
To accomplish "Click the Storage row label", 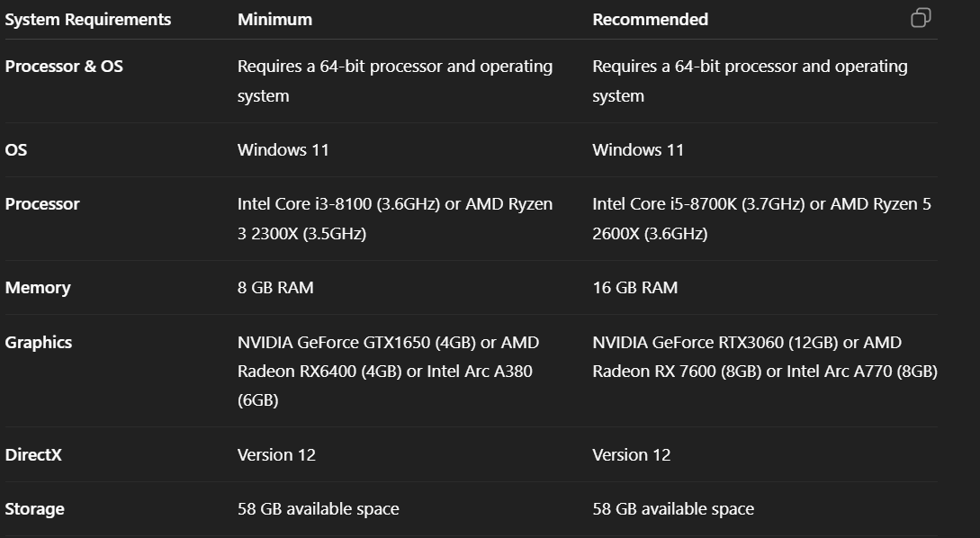I will coord(35,508).
